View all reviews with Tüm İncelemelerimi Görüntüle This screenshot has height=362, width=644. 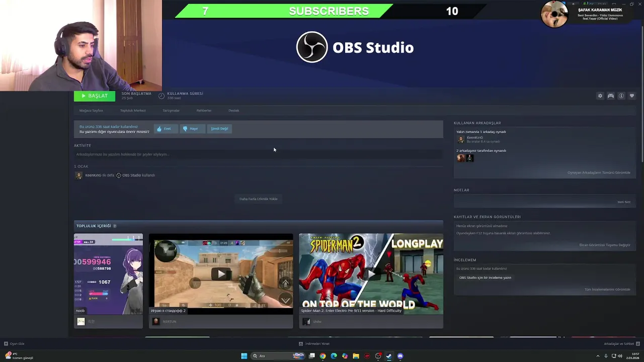click(607, 290)
